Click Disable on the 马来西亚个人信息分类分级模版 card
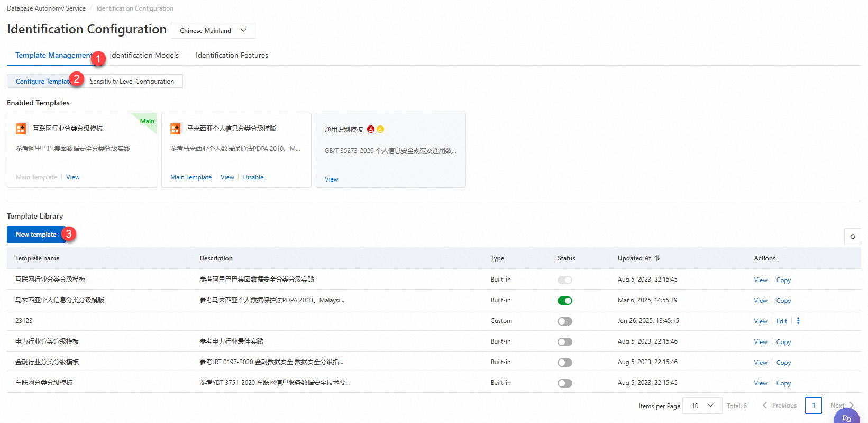The height and width of the screenshot is (423, 868). click(253, 177)
